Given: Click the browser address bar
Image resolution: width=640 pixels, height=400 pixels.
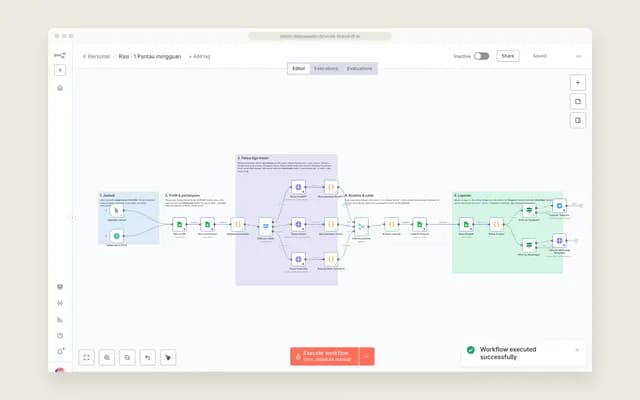Looking at the screenshot, I should [x=320, y=36].
